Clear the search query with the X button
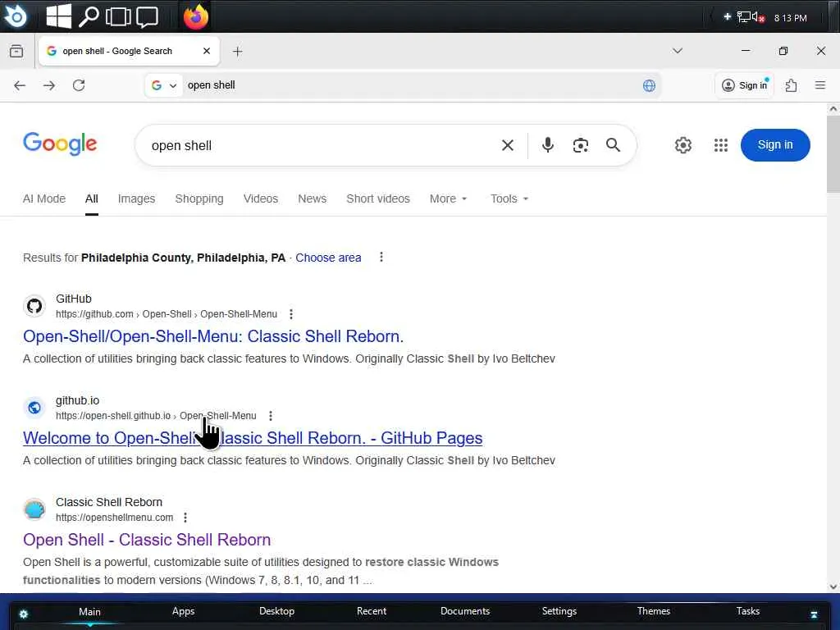Screen dimensions: 840x630 (508, 145)
